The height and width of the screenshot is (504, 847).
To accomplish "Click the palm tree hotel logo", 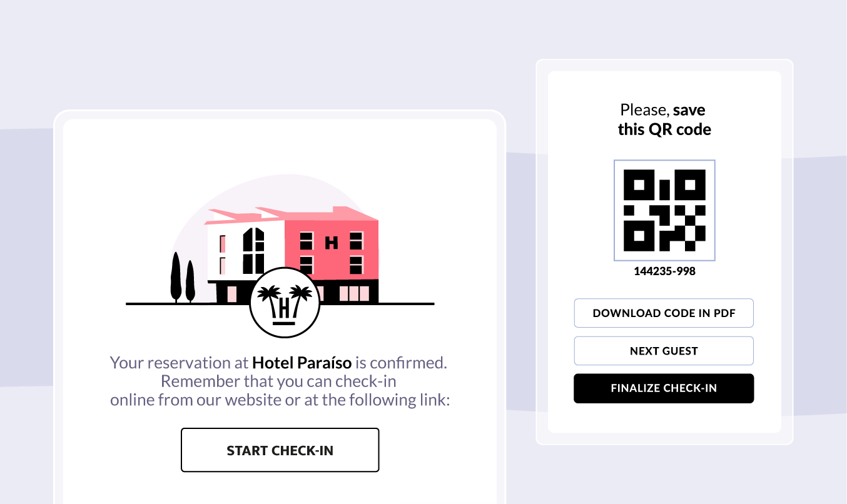I will click(285, 303).
